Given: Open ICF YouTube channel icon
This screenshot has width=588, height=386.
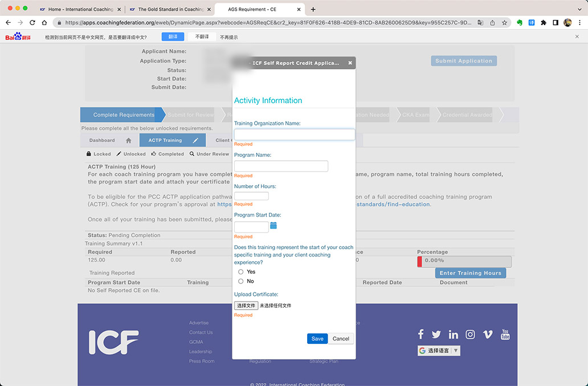Looking at the screenshot, I should tap(505, 335).
